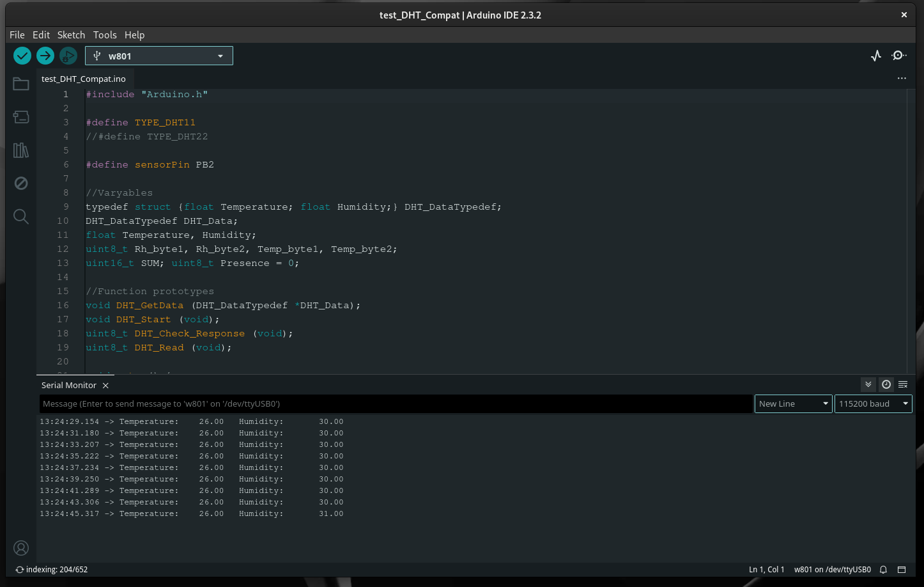This screenshot has height=587, width=924.
Task: Click 'uint8_t DHT_Read (void);' line
Action: pyautogui.click(x=158, y=347)
